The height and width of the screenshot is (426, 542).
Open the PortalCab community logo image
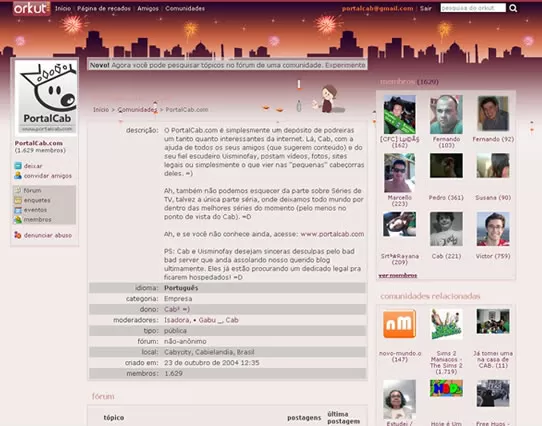(x=47, y=97)
